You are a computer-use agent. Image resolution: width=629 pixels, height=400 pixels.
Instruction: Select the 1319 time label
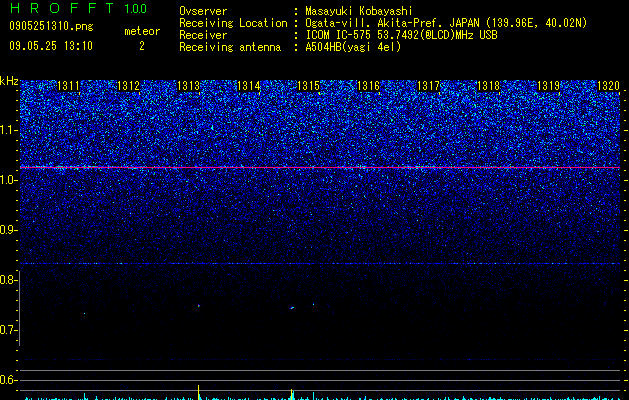coord(548,86)
